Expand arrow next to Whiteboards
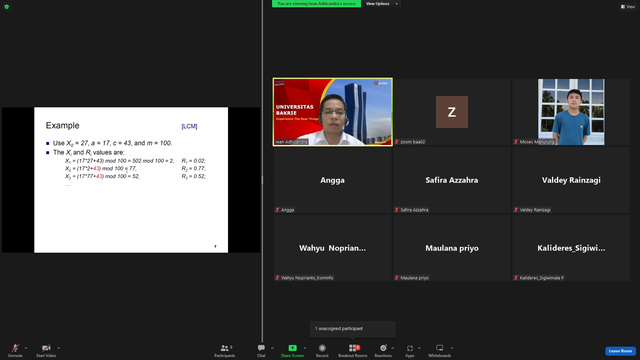The image size is (640, 360). [452, 348]
